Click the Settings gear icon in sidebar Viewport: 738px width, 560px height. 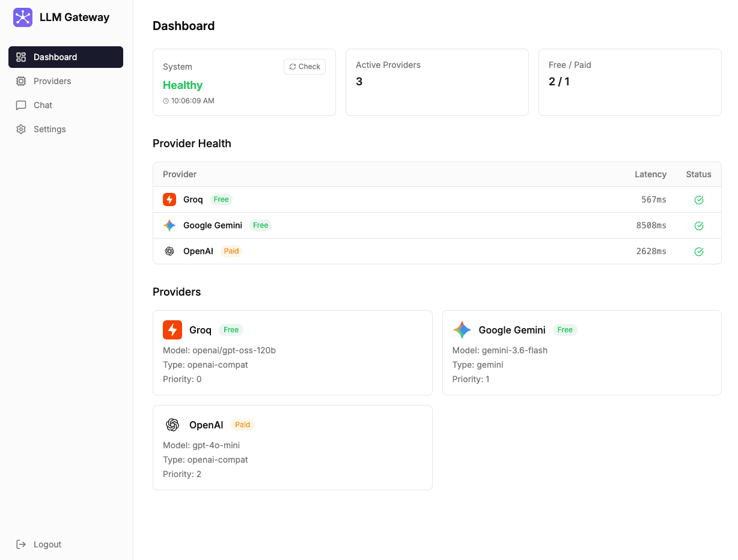[21, 129]
